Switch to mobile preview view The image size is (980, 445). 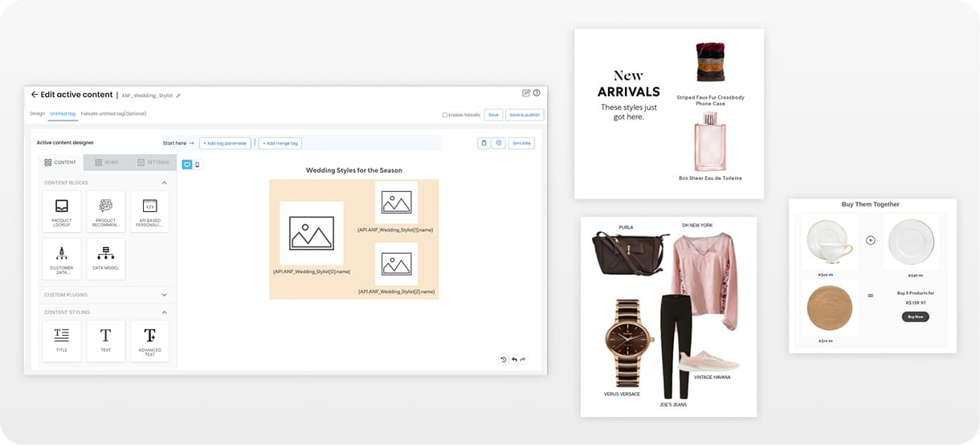point(198,164)
